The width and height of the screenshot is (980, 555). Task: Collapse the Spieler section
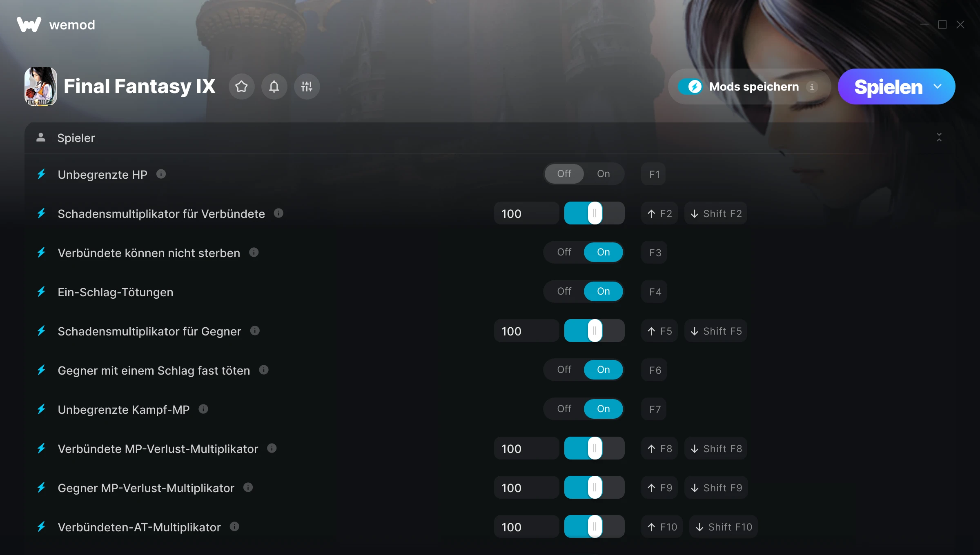click(x=939, y=138)
